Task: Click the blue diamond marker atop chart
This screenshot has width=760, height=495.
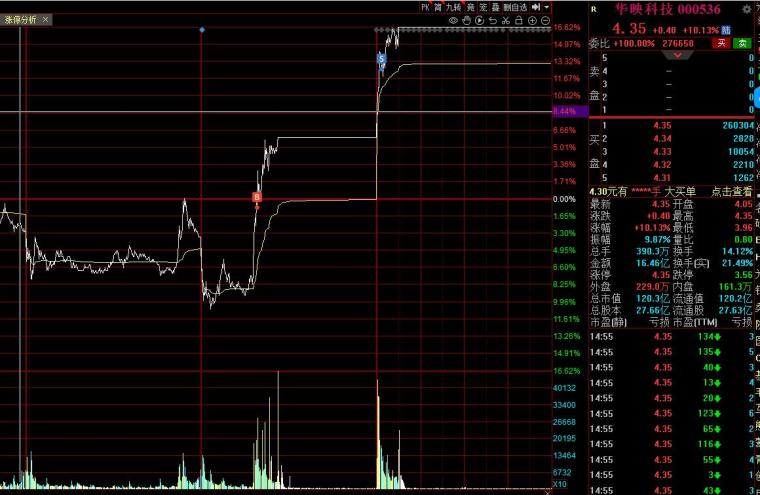Action: coord(202,30)
